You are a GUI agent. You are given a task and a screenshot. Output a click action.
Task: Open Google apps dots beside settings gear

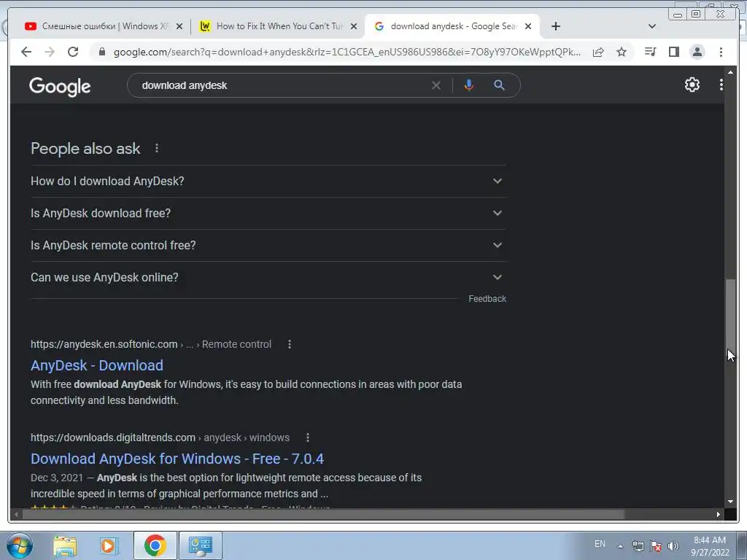coord(721,85)
